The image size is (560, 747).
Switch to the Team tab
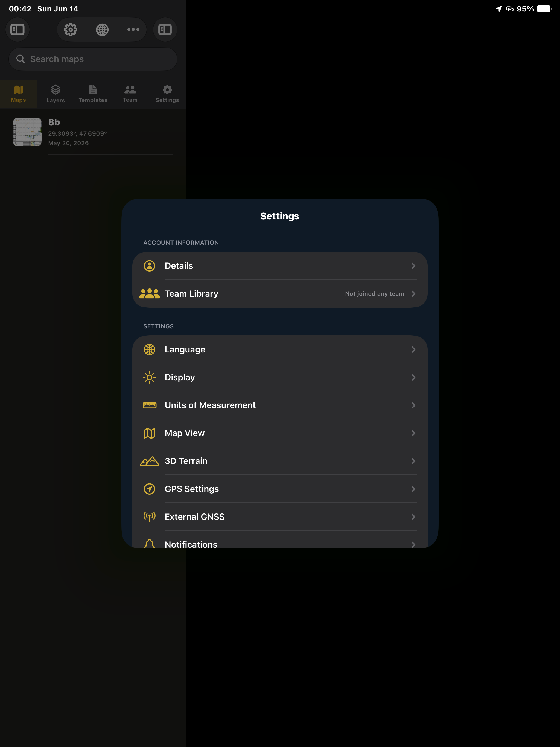[x=130, y=94]
